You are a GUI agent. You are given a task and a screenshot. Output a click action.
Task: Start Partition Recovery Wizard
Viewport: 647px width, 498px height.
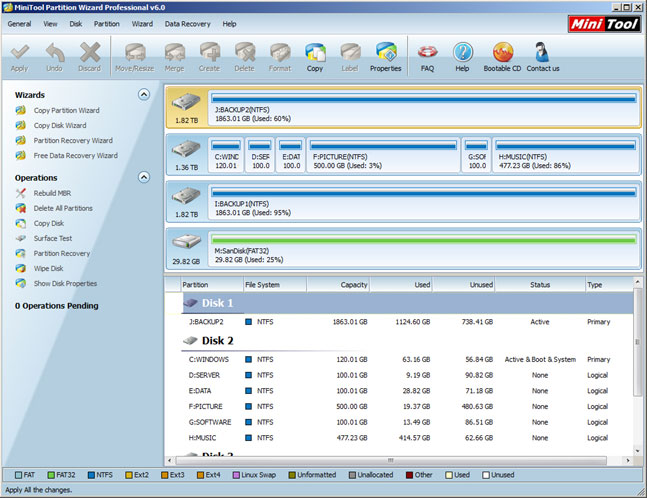tap(73, 140)
